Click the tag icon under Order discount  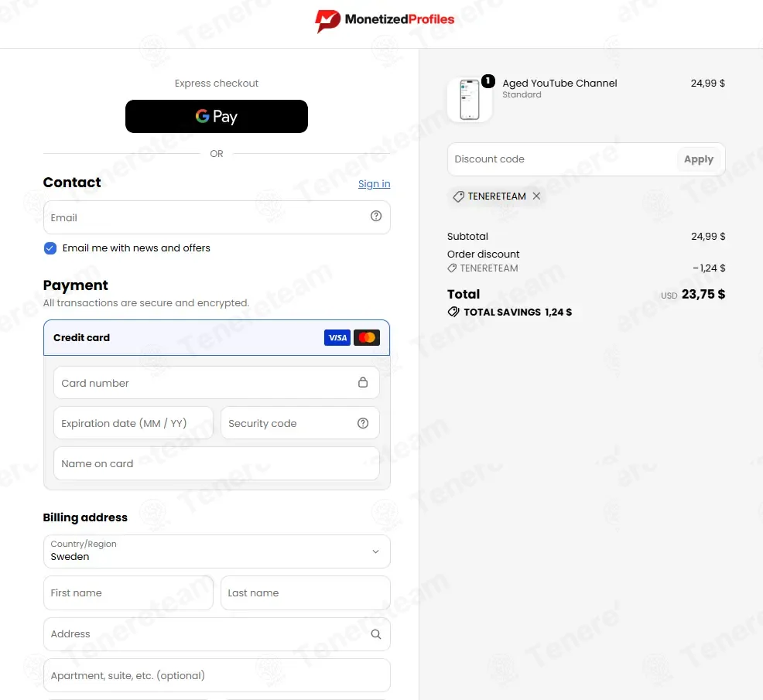click(x=452, y=268)
